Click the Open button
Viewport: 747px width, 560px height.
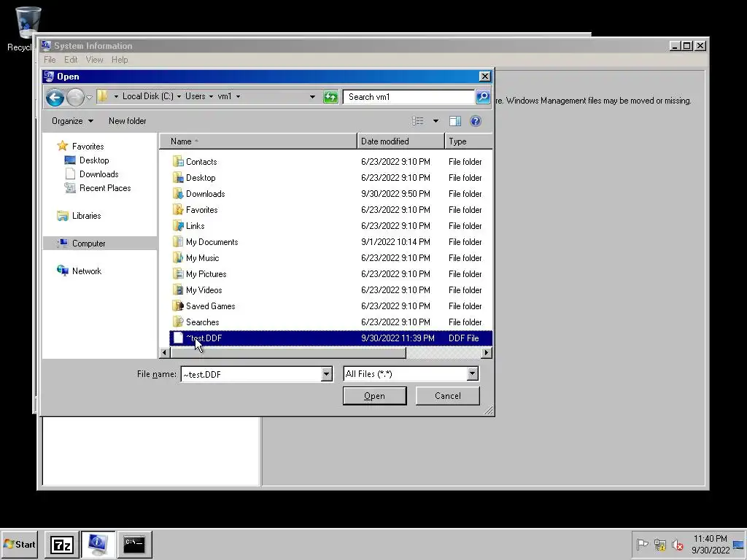(374, 396)
